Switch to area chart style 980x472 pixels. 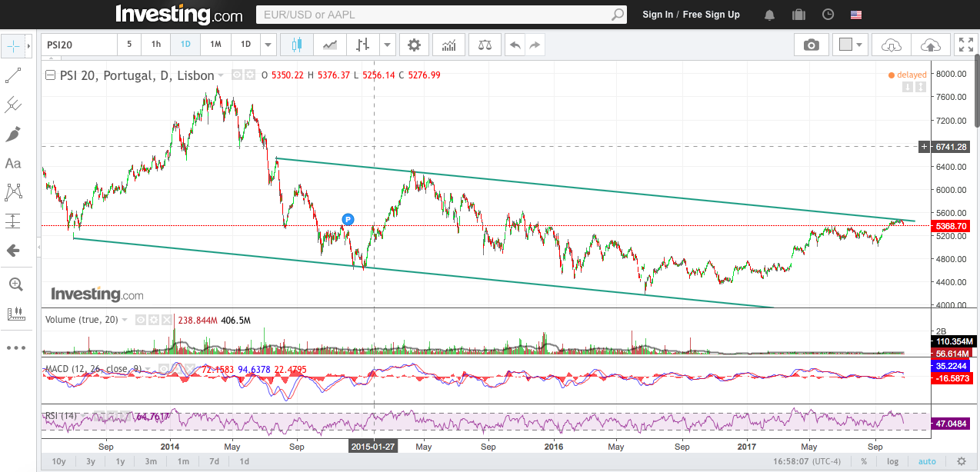[330, 45]
